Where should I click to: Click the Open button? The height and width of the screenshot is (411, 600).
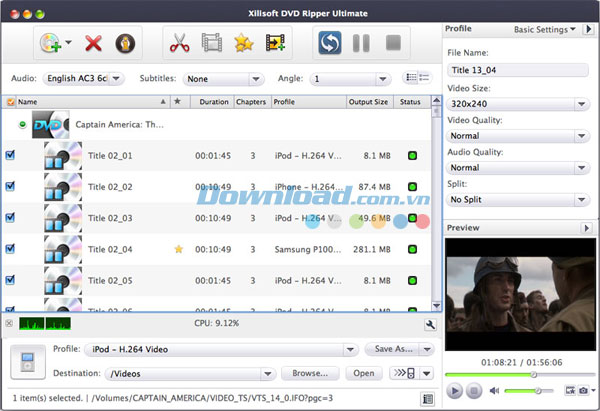[x=364, y=373]
